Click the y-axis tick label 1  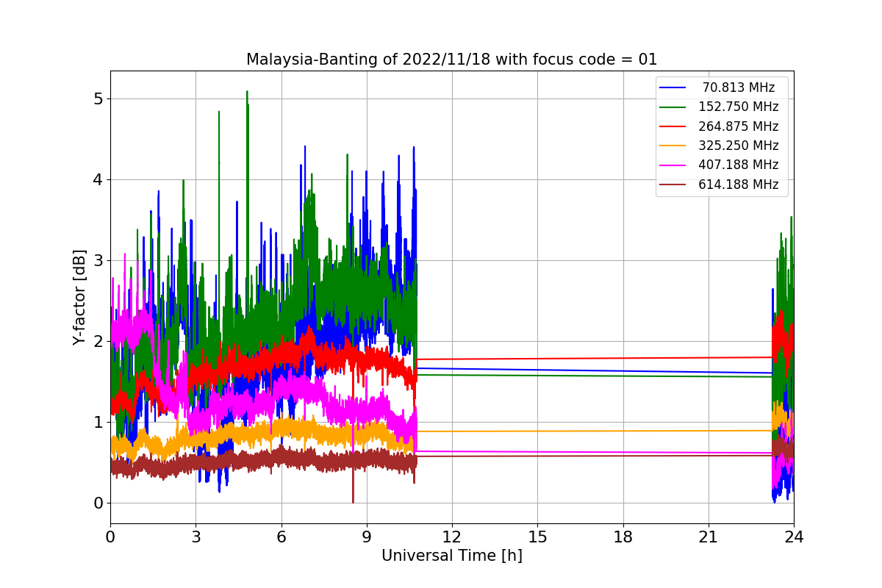98,422
